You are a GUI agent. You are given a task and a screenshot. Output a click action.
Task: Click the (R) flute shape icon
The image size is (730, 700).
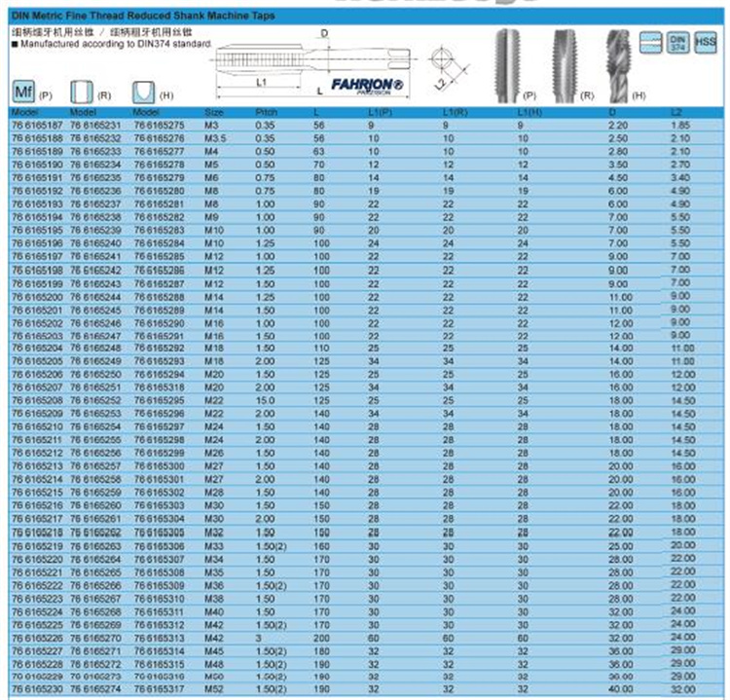[x=82, y=92]
